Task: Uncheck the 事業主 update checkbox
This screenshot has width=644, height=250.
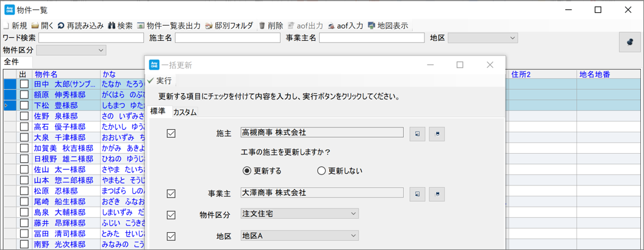Action: tap(171, 193)
